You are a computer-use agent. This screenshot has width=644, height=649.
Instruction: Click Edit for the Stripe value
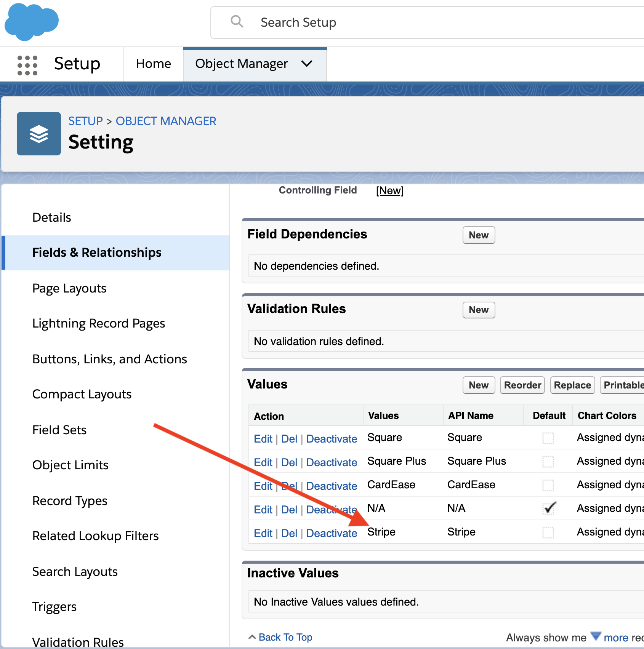point(263,533)
